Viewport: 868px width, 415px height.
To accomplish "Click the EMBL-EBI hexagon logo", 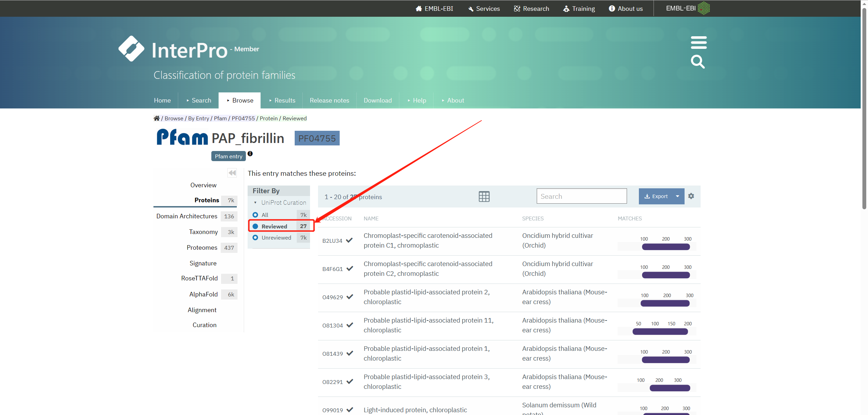I will click(x=703, y=8).
